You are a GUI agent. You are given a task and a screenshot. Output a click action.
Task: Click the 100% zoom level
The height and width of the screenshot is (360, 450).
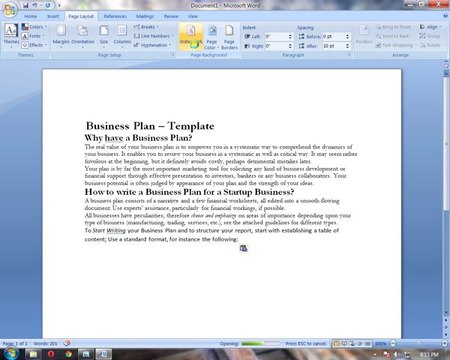(x=380, y=343)
